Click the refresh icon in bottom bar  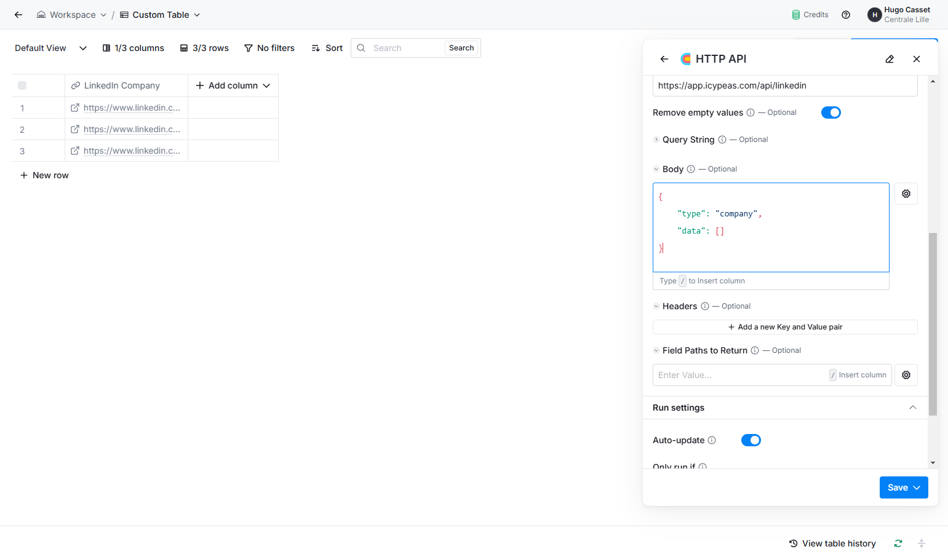click(898, 543)
